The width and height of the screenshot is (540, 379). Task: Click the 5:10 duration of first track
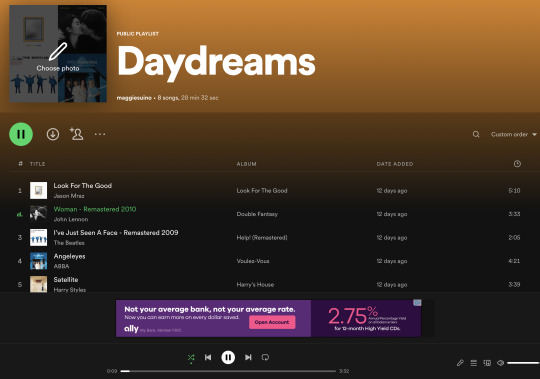click(514, 191)
